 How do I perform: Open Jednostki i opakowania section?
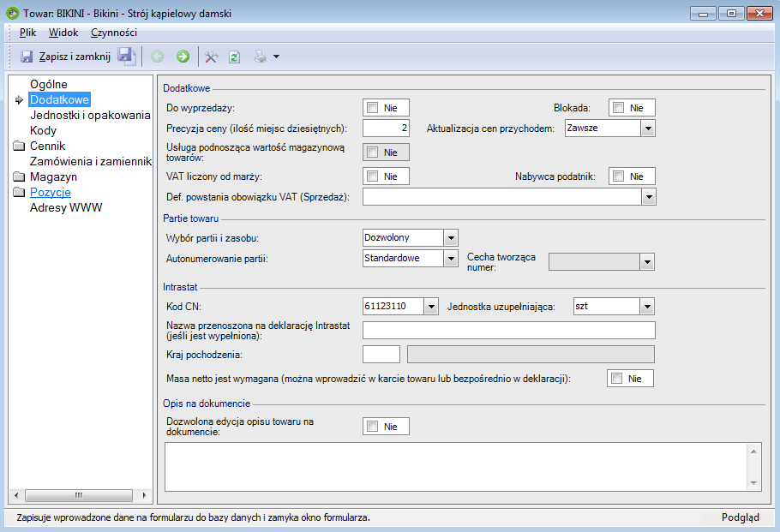(x=90, y=115)
